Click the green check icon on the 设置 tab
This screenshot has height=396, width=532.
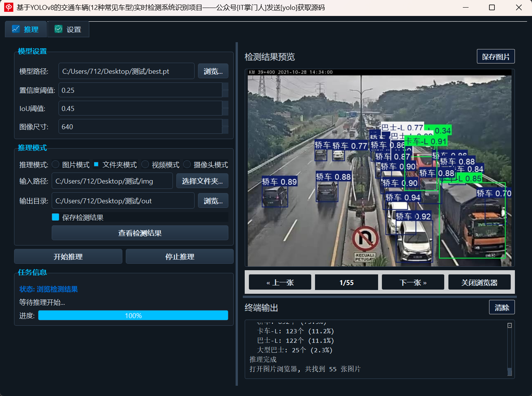pyautogui.click(x=58, y=29)
